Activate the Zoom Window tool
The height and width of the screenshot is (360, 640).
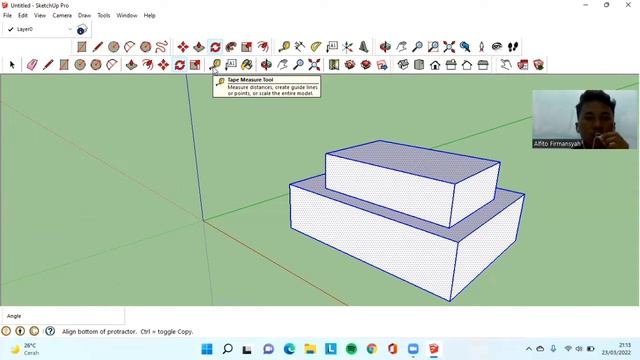pos(433,47)
